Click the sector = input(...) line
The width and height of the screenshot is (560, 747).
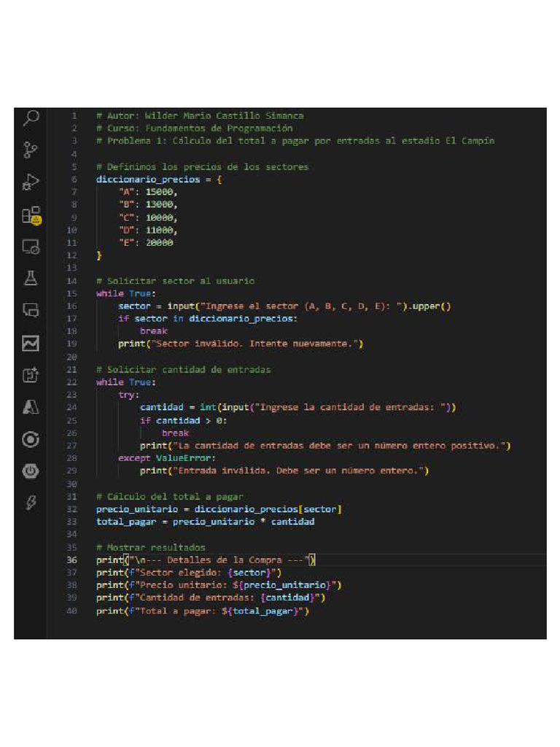point(284,306)
